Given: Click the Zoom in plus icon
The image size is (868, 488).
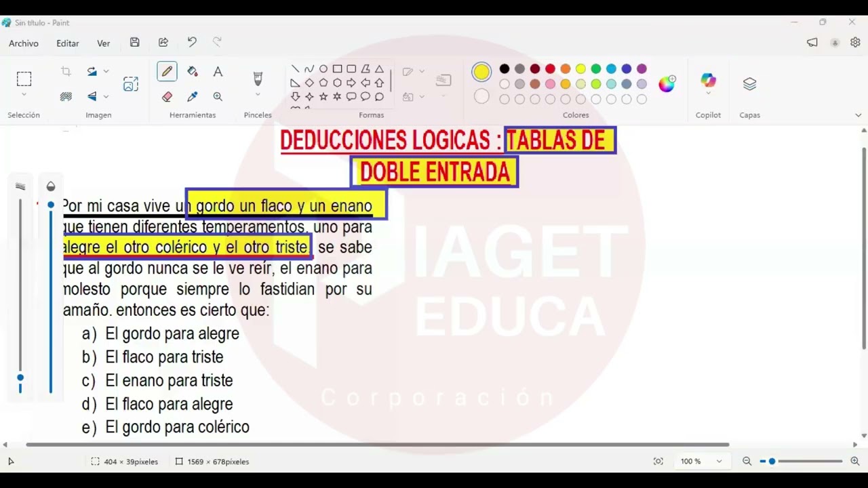Looking at the screenshot, I should (x=855, y=461).
